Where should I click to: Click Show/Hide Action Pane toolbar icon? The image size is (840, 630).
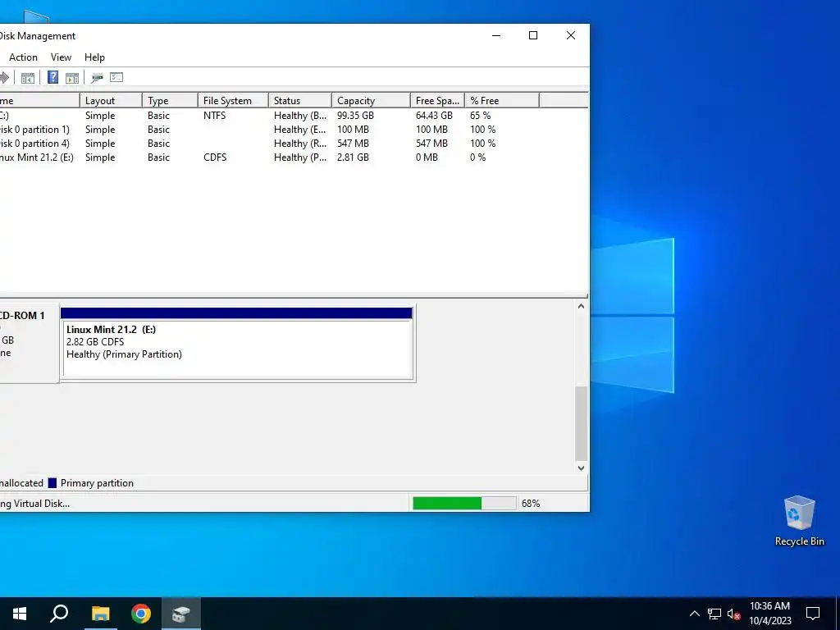pos(72,78)
